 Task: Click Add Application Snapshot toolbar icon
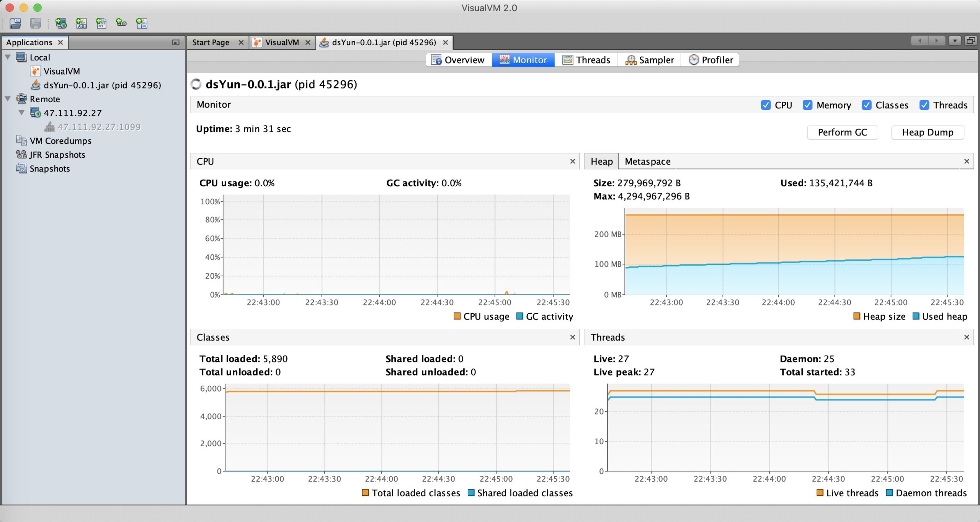(142, 23)
